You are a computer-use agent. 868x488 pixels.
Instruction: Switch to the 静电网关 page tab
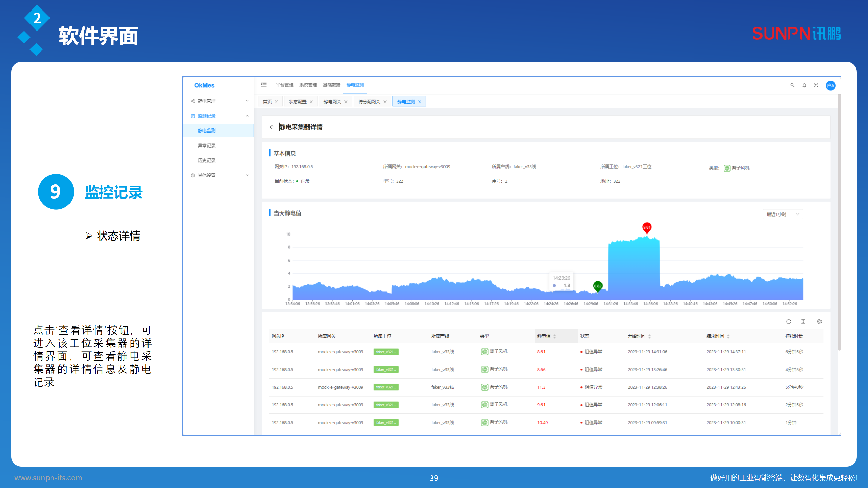click(332, 102)
